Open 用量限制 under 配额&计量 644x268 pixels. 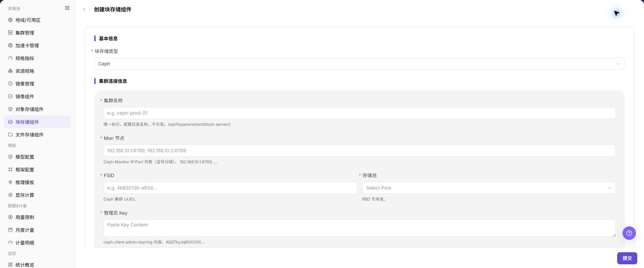pyautogui.click(x=37, y=217)
